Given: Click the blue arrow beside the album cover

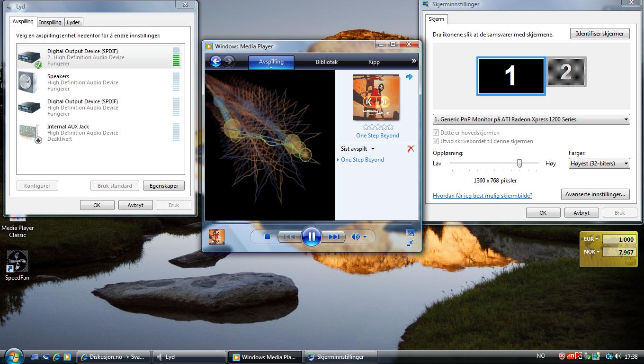Looking at the screenshot, I should tap(409, 77).
